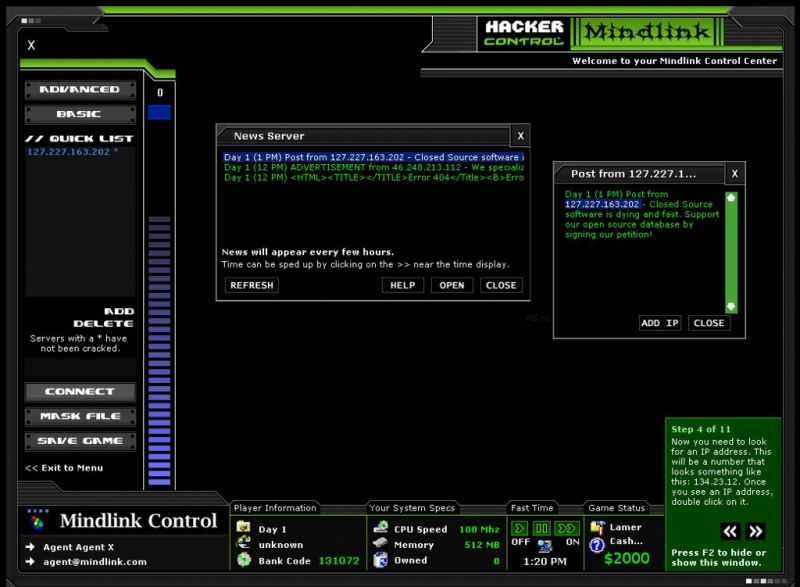This screenshot has width=800, height=587.
Task: Advance to the next tutorial step
Action: point(756,531)
